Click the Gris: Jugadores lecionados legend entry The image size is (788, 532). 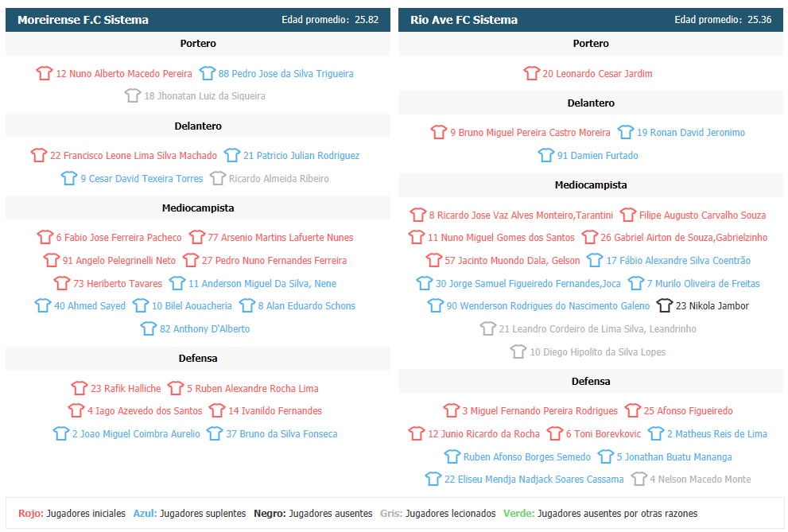[x=437, y=513]
